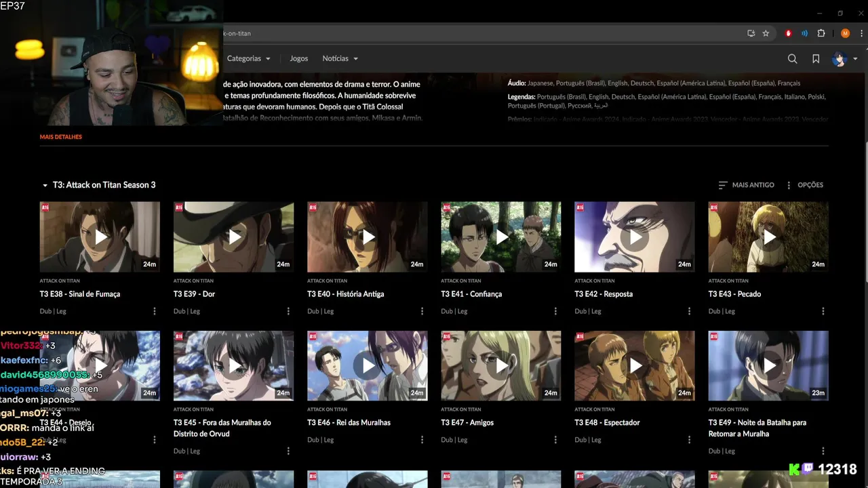Open more options for E48 Espectador
Screen dimensions: 868x488
pos(689,440)
